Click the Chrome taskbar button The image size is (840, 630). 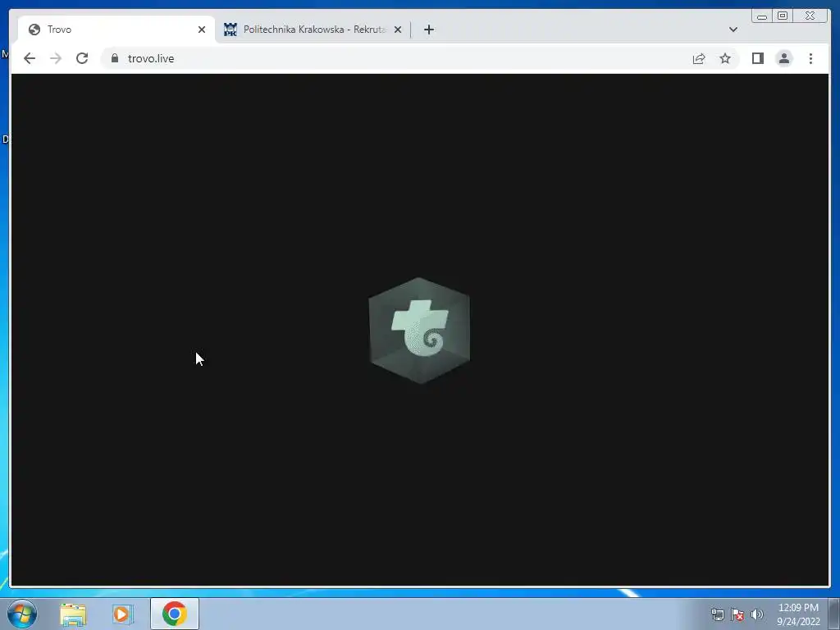(175, 614)
